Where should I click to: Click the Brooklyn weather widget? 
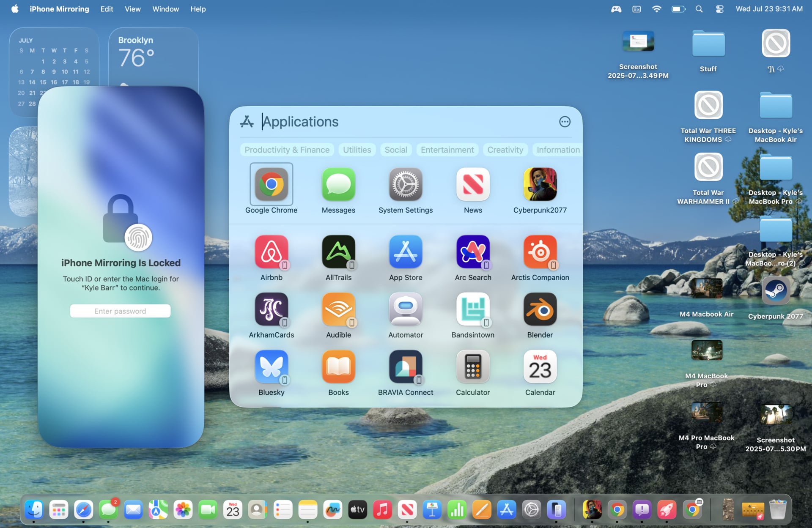(154, 57)
